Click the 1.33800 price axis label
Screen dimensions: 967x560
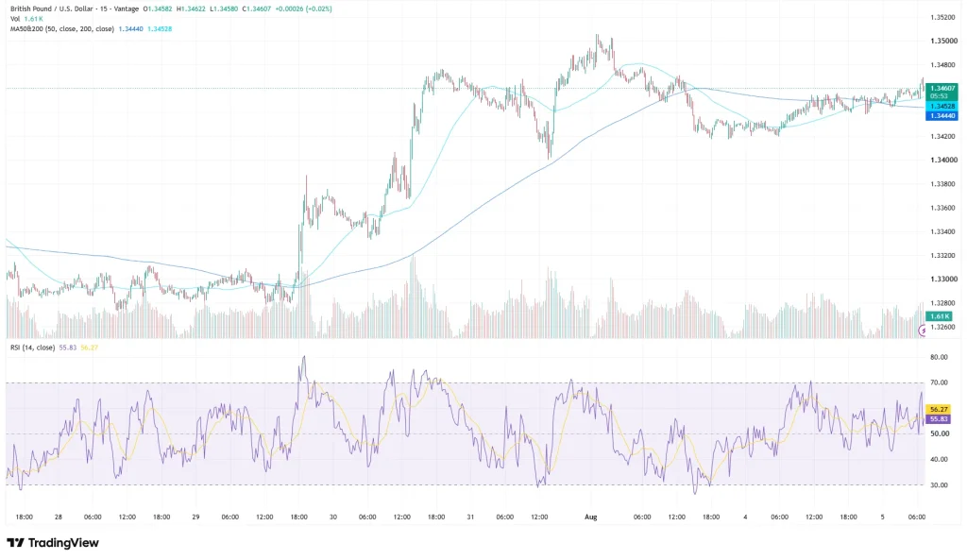[x=943, y=184]
